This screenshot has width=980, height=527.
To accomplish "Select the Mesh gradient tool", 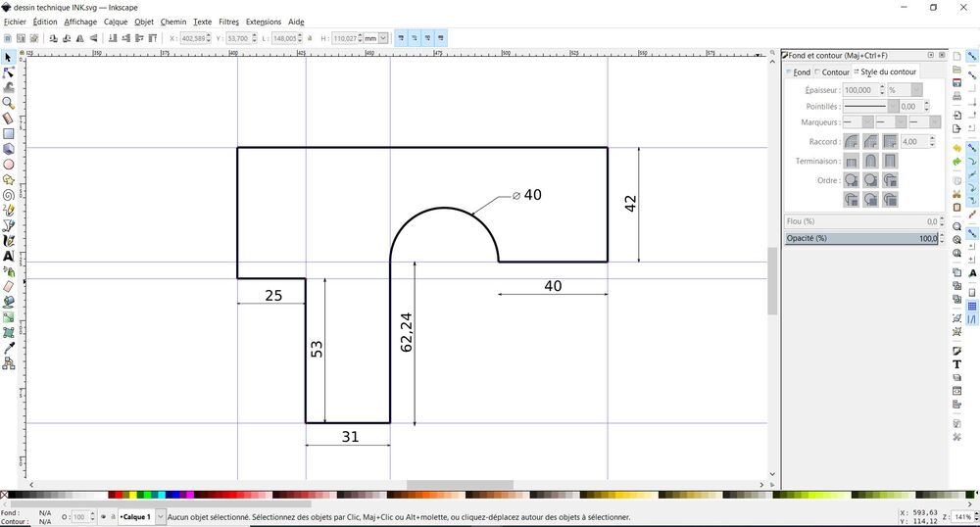I will coord(8,332).
